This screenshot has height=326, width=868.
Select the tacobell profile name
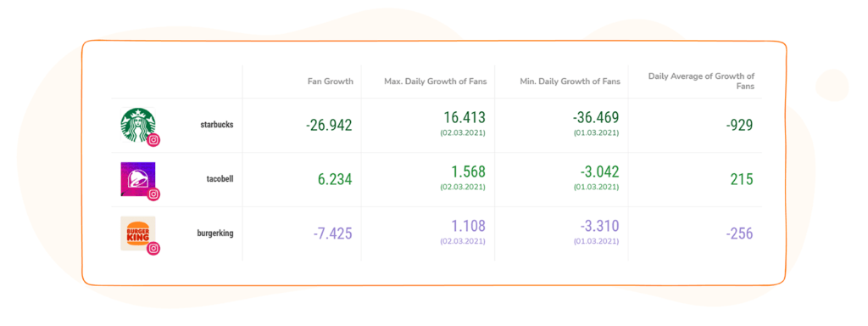point(220,179)
